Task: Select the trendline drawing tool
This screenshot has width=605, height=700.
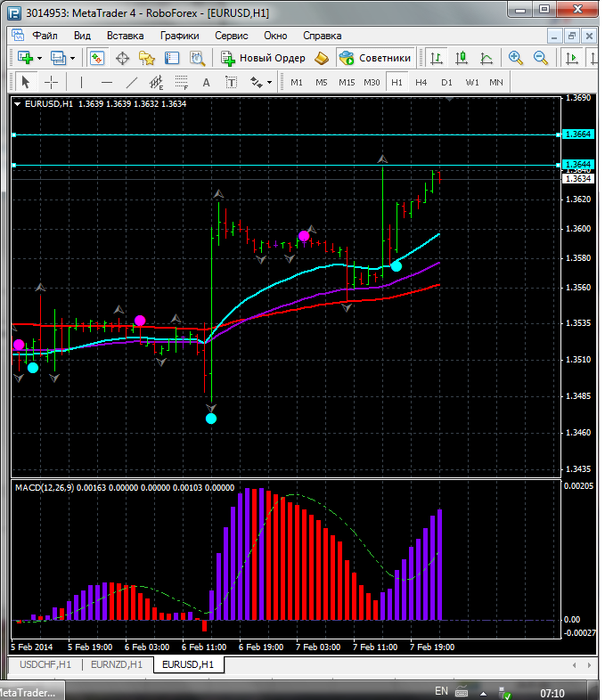Action: pyautogui.click(x=132, y=82)
